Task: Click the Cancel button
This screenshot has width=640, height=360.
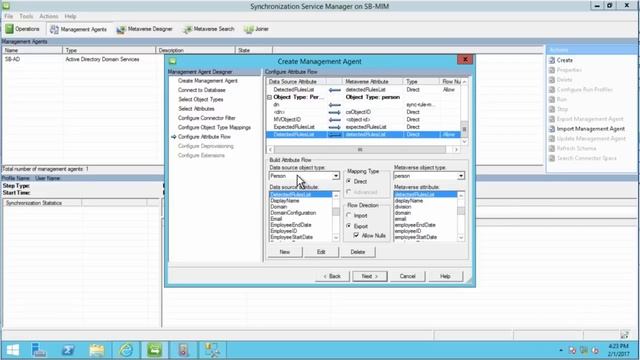Action: click(x=407, y=276)
